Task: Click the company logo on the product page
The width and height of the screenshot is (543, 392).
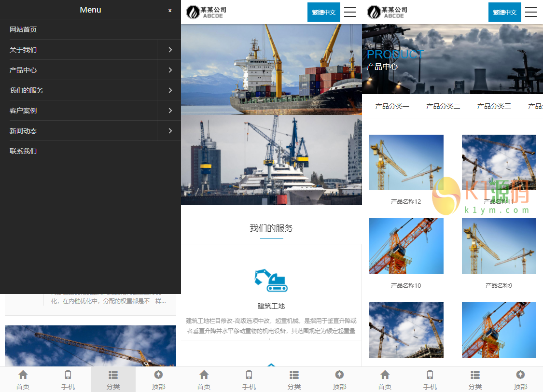Action: tap(387, 12)
